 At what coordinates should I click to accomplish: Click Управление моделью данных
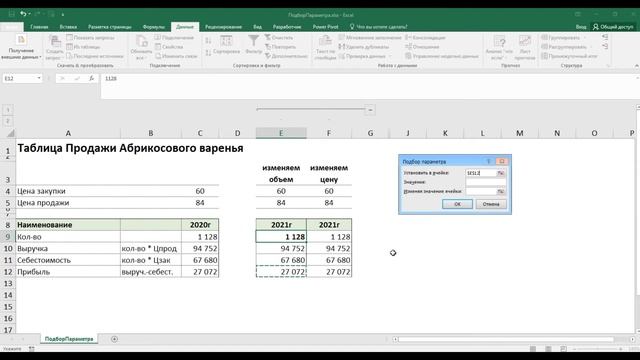[x=442, y=56]
